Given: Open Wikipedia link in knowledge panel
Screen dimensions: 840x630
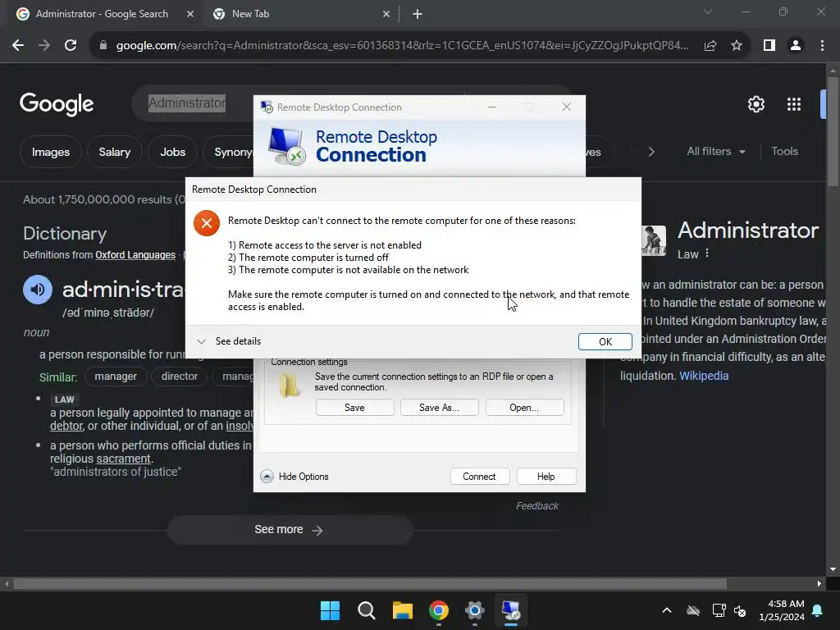Looking at the screenshot, I should 704,376.
